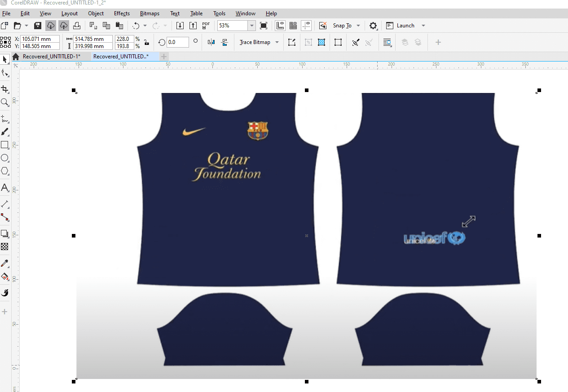Image resolution: width=568 pixels, height=392 pixels.
Task: Select the Interactive Fill bucket tool
Action: tap(5, 276)
